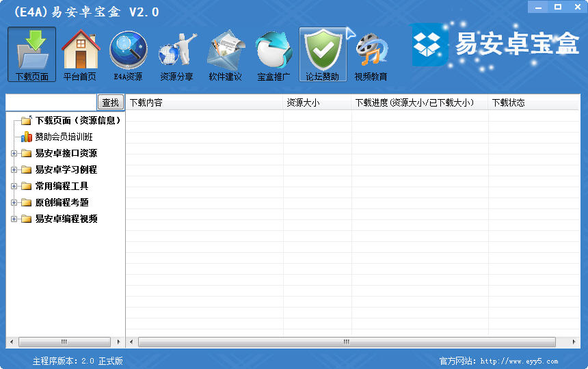Open 软件建议 envelope icon
The image size is (588, 369).
pyautogui.click(x=225, y=54)
